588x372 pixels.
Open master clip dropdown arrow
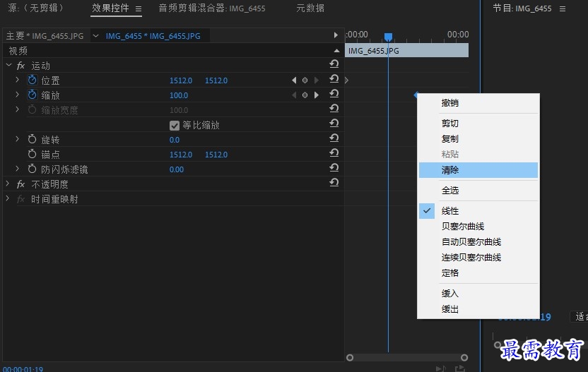(x=95, y=36)
